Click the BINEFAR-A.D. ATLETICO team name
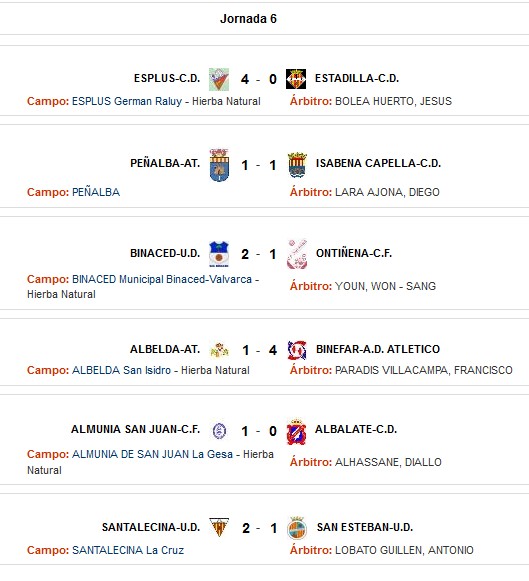 [378, 349]
